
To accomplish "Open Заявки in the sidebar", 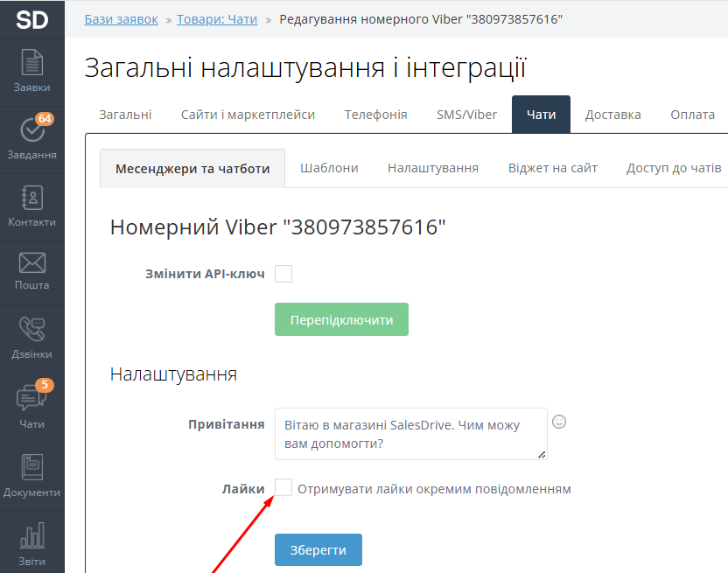I will click(31, 72).
